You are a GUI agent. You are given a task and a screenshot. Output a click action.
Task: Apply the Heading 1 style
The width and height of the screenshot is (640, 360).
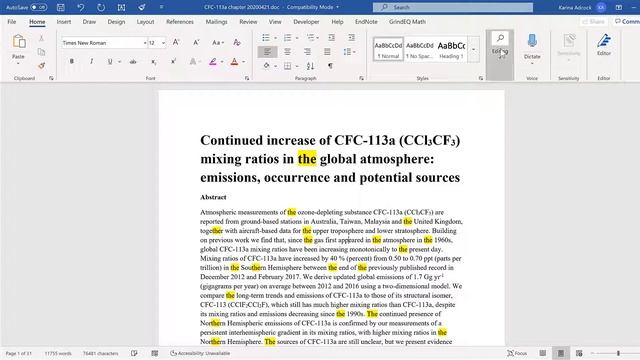451,49
